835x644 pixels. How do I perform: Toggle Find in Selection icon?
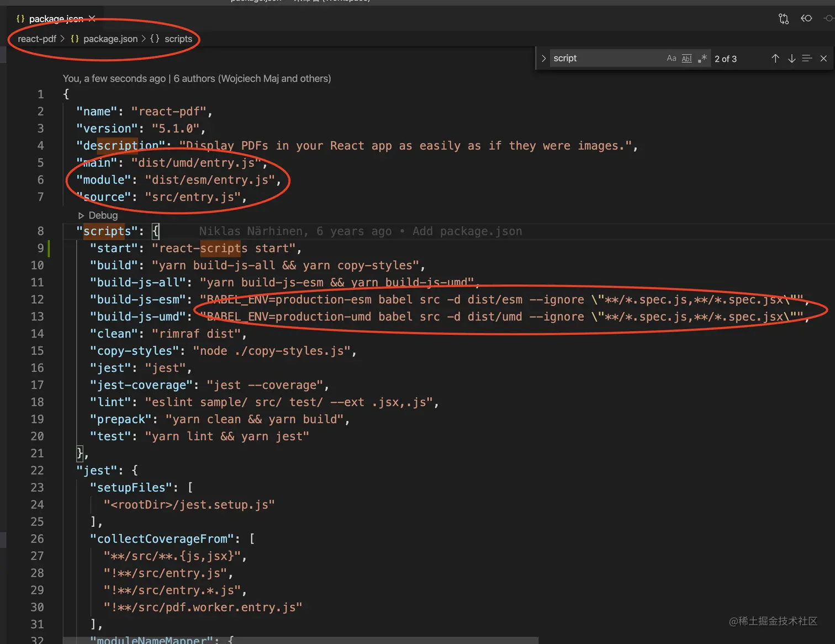point(807,59)
